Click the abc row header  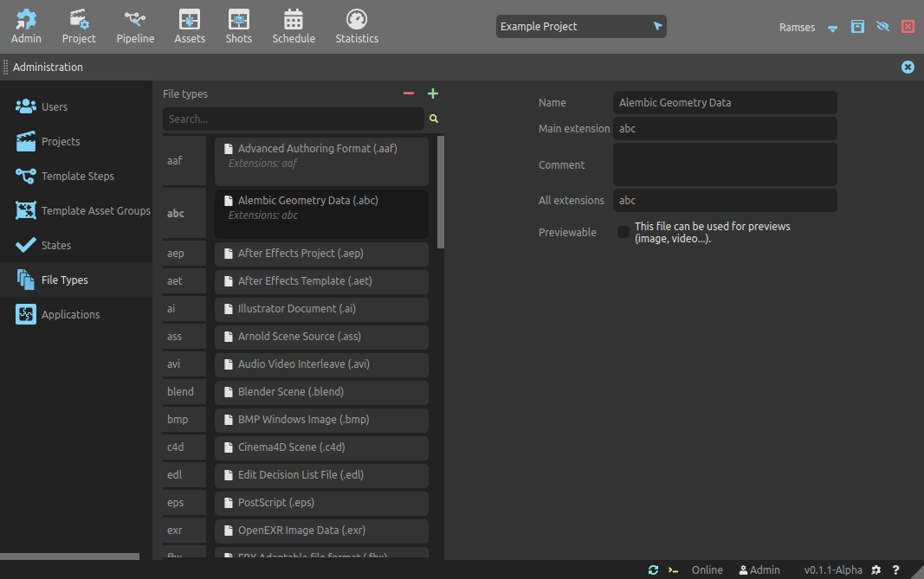184,213
